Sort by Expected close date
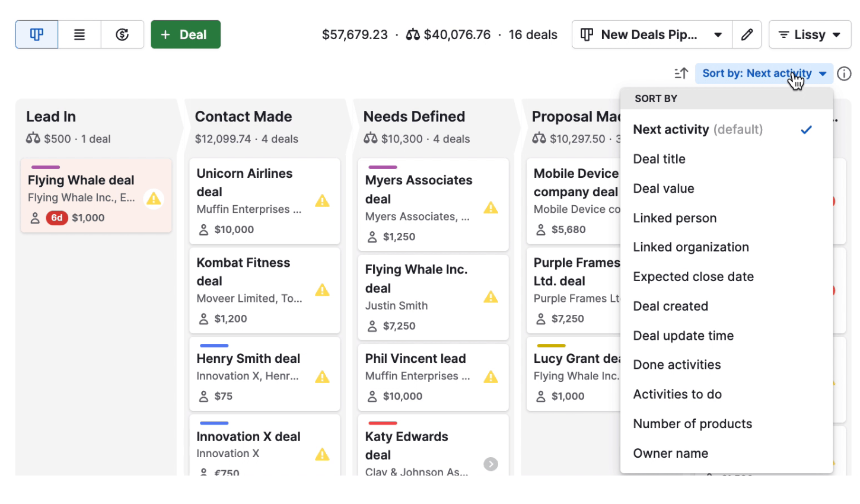Image resolution: width=860 pixels, height=504 pixels. 693,277
